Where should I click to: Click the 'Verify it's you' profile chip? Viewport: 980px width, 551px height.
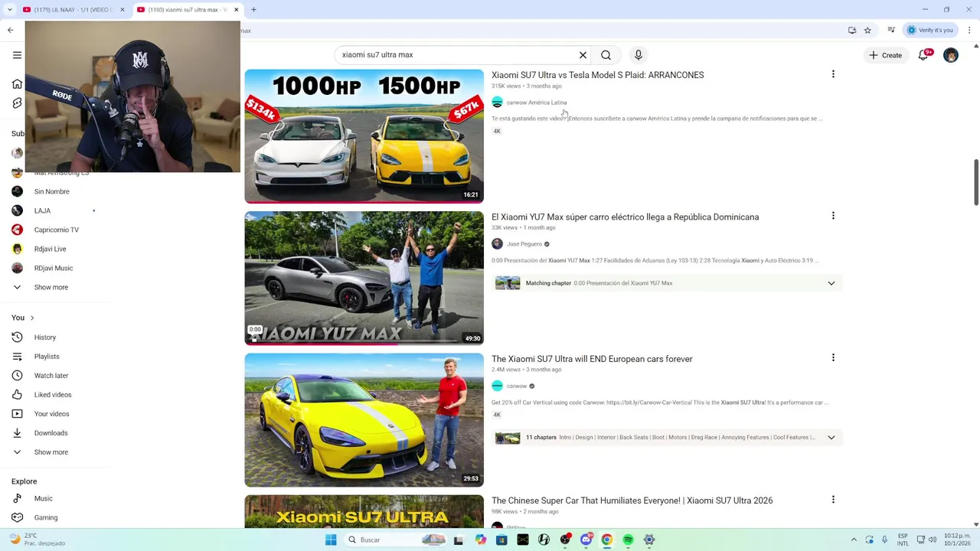coord(929,30)
